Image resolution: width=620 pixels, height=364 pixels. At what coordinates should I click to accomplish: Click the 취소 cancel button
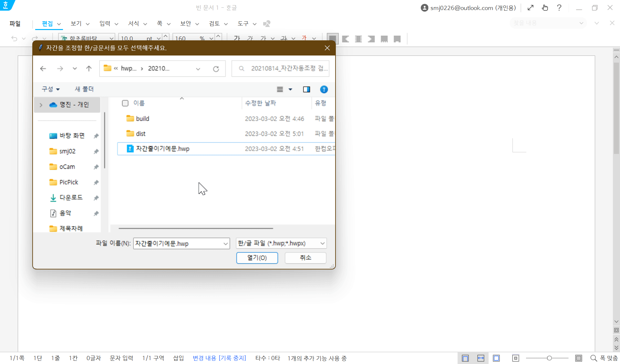305,258
